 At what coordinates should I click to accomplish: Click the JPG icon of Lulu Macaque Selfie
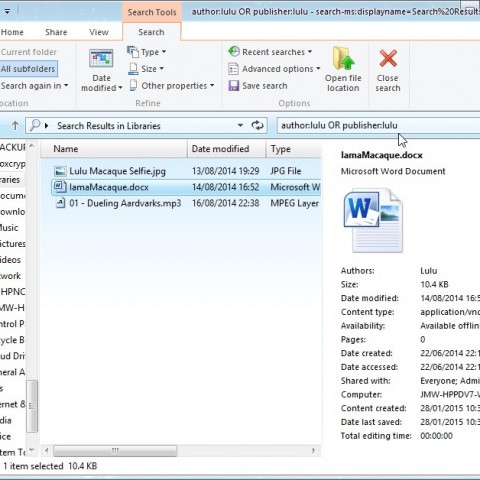(60, 171)
